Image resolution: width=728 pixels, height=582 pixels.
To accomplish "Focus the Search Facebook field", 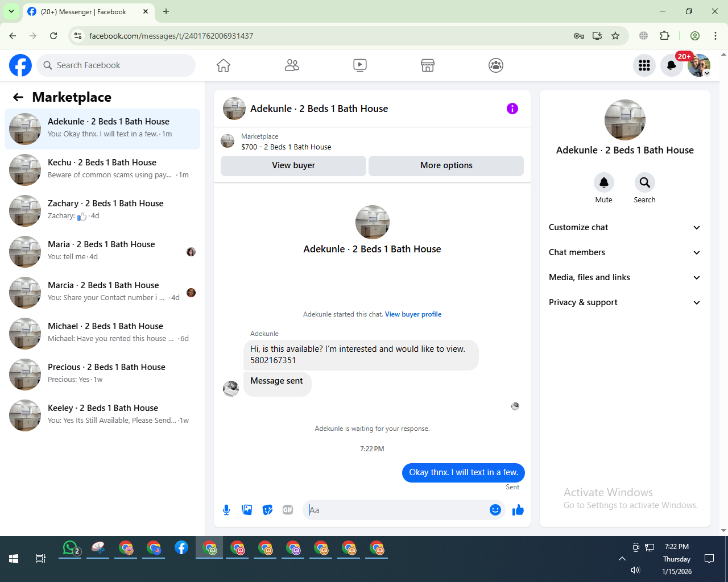I will tap(116, 65).
